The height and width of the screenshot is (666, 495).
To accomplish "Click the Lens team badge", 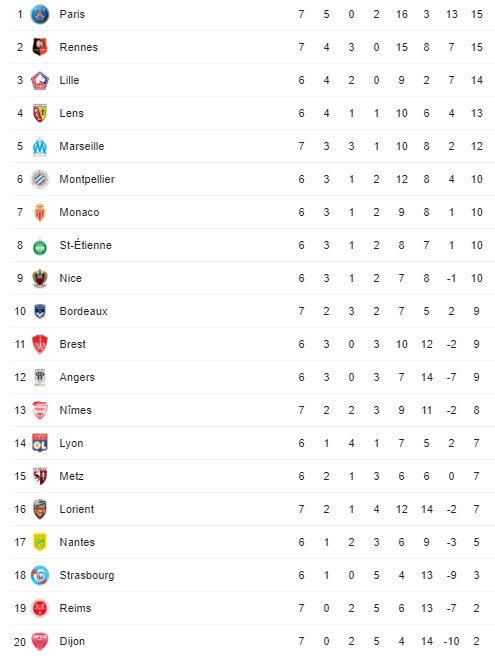I will [x=40, y=113].
